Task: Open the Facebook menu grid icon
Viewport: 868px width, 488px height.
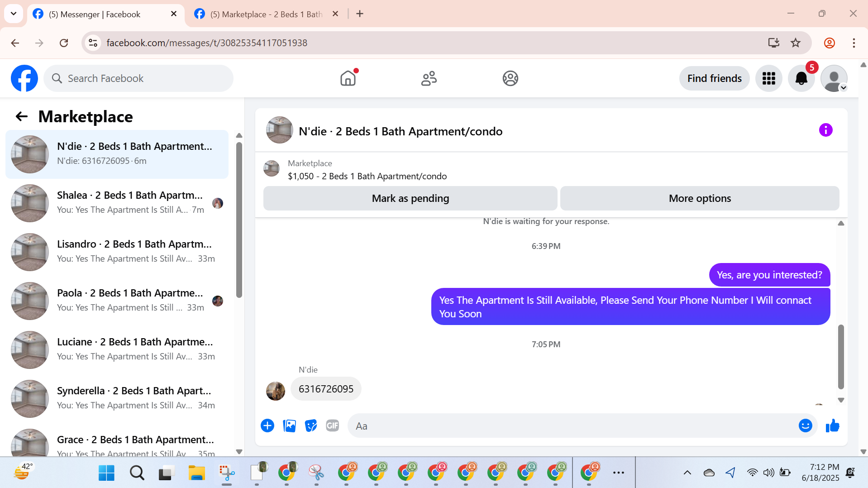Action: point(768,78)
